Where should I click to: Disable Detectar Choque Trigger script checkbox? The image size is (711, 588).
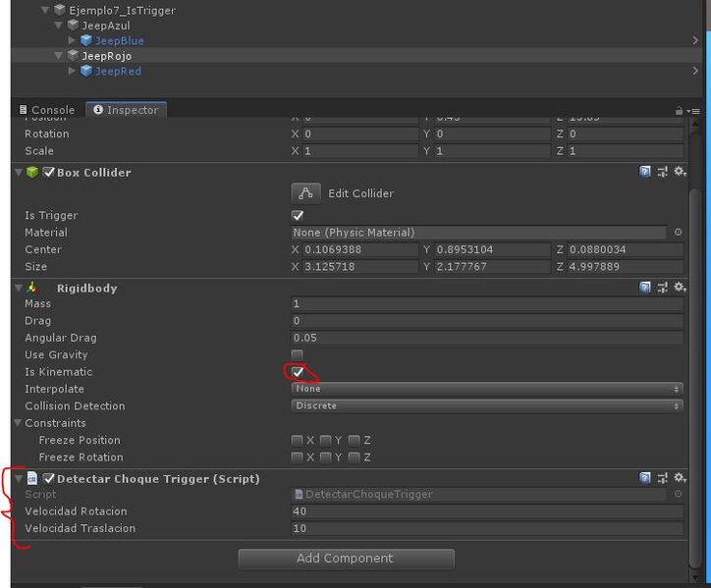click(48, 478)
